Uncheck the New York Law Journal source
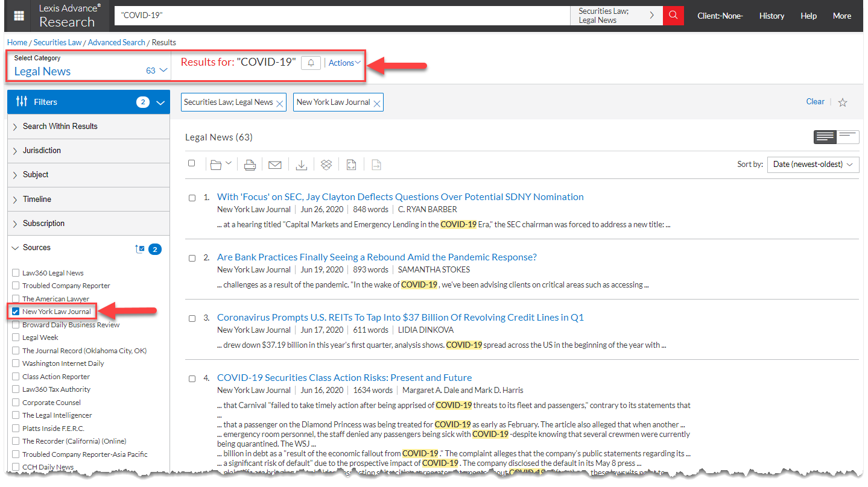The height and width of the screenshot is (487, 868). point(16,312)
